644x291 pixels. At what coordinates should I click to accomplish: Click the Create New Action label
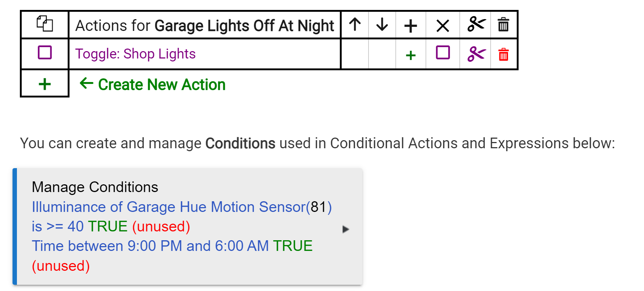tap(161, 85)
